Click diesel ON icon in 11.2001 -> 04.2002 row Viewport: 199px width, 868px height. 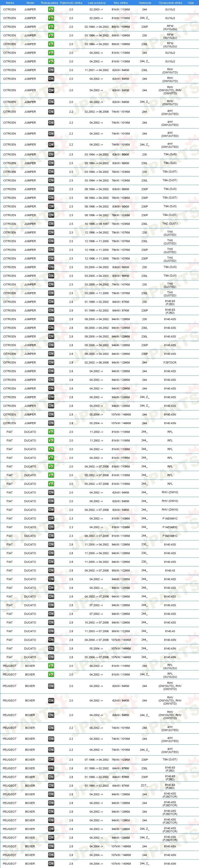[51, 70]
